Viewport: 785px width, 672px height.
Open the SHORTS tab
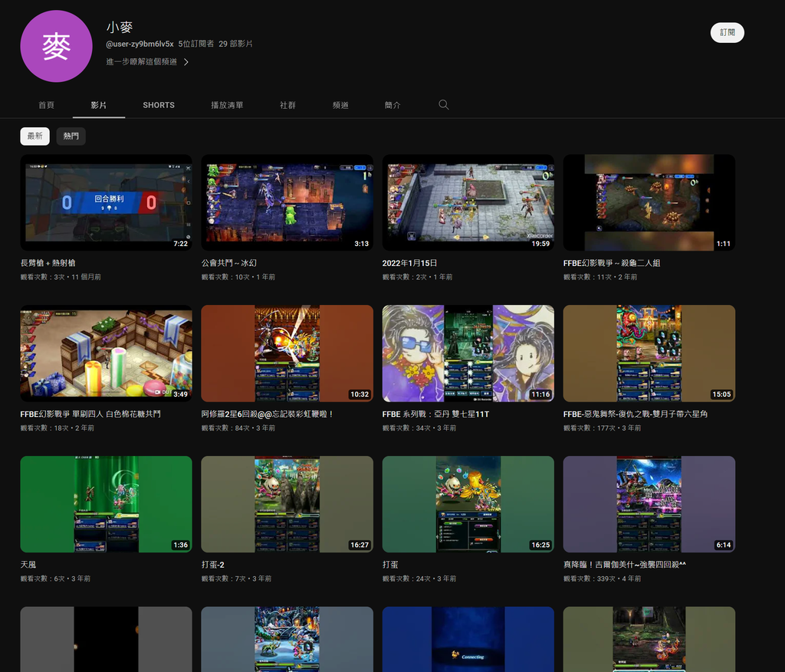(x=159, y=105)
